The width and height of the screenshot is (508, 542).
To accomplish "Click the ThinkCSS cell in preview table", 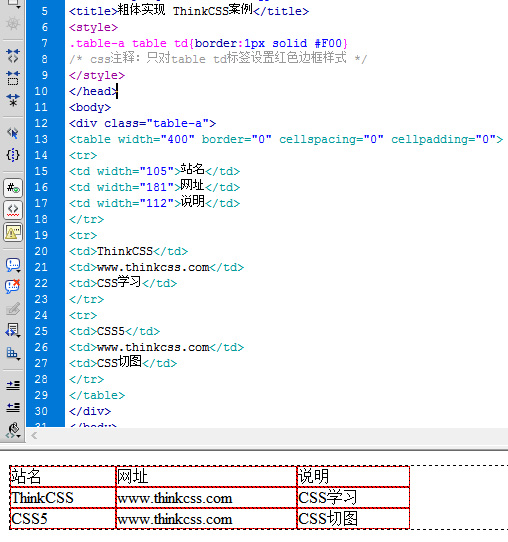I will [63, 498].
